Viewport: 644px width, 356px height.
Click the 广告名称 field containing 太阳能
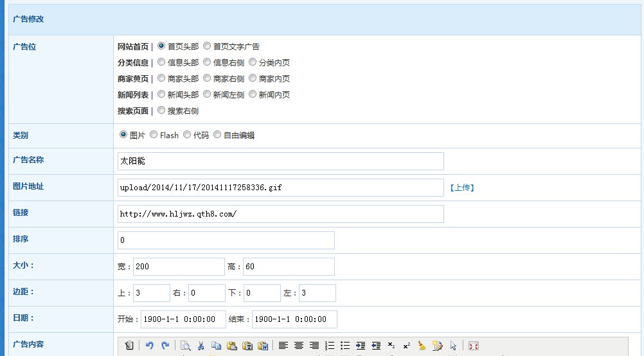[280, 161]
